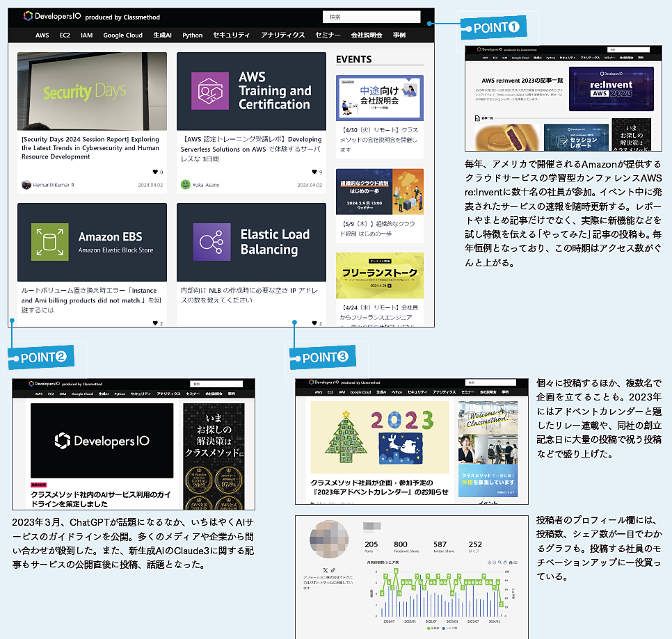The image size is (672, 639).
Task: Click the chart's zoom-out minus icon
Action: (x=494, y=563)
